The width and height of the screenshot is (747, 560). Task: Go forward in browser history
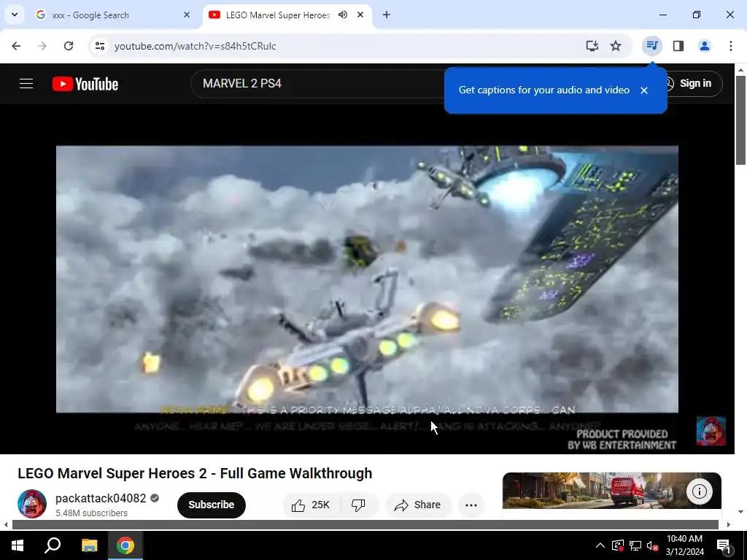point(42,46)
